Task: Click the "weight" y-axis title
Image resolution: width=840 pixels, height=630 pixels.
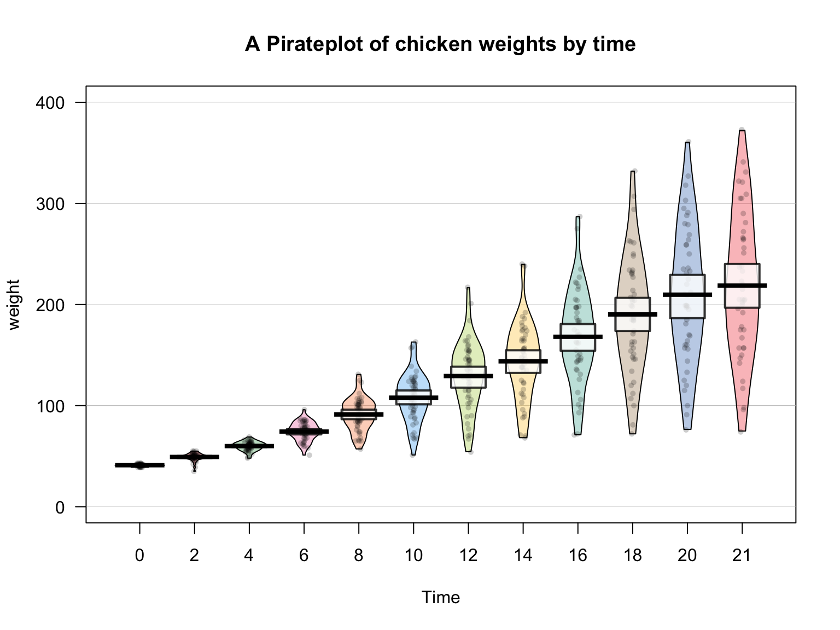Action: point(14,304)
